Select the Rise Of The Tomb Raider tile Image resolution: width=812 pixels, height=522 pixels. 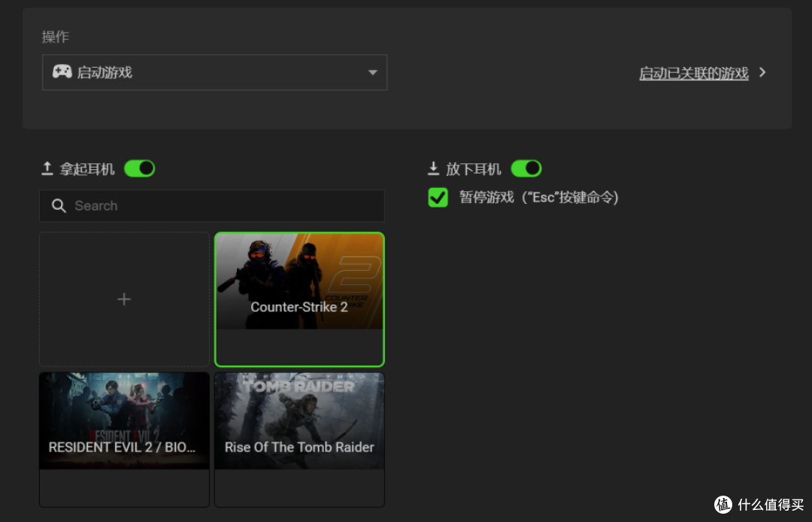299,440
